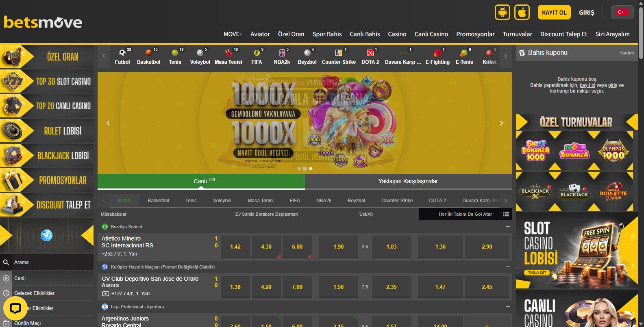Select Futbol sport icon in top carousel

pyautogui.click(x=122, y=56)
